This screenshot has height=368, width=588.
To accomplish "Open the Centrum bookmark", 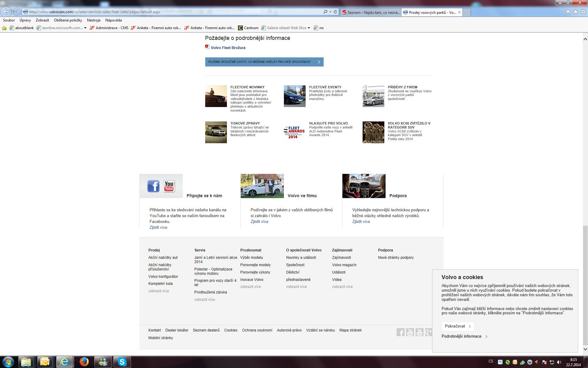I will click(x=248, y=28).
